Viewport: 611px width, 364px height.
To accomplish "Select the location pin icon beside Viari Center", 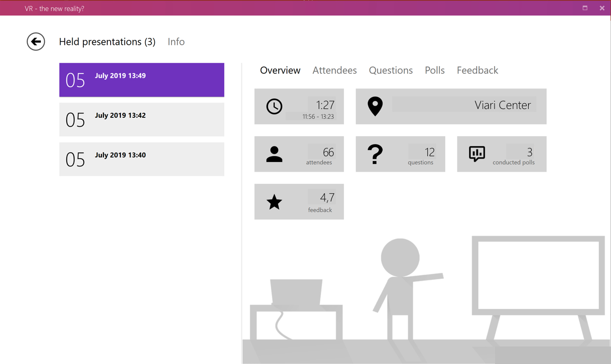I will tap(375, 106).
